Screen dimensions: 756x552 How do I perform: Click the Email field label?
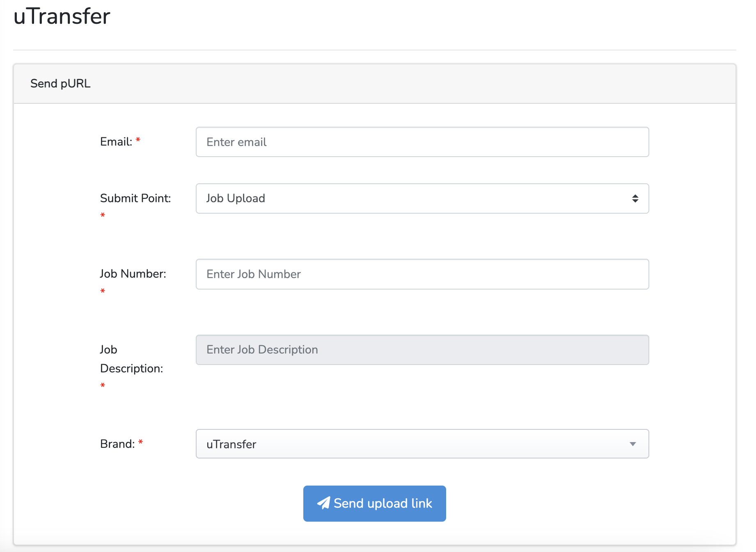[x=116, y=142]
